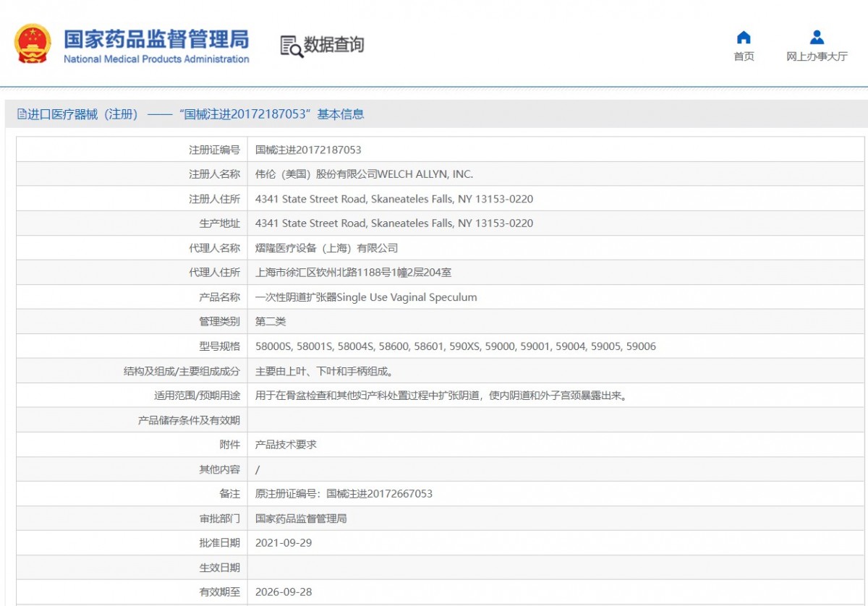
Task: Select 国家药品监督管理局 approval department value
Action: 301,518
